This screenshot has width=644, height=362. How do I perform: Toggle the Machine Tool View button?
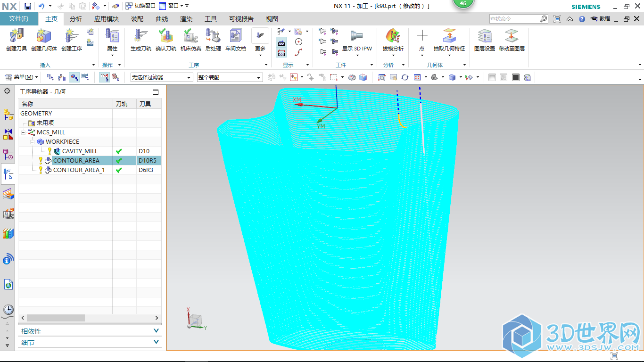click(62, 77)
